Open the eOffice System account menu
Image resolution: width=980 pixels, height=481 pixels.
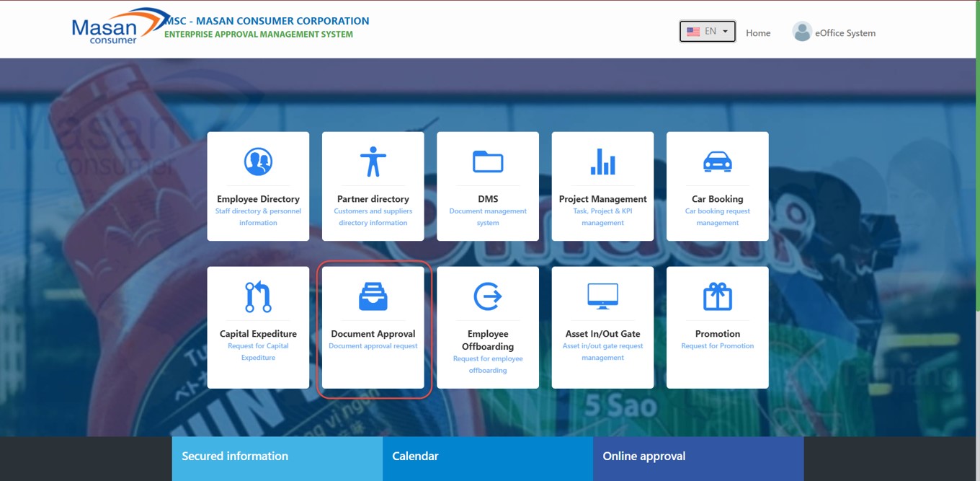(x=845, y=33)
